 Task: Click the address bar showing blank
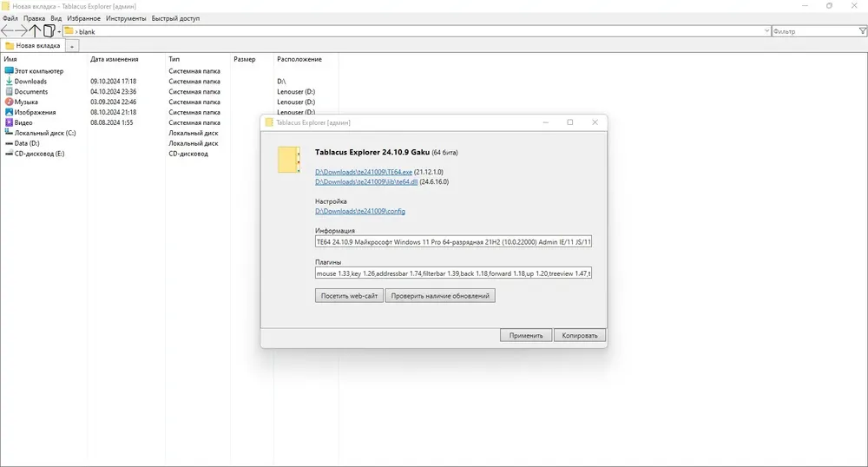point(417,31)
